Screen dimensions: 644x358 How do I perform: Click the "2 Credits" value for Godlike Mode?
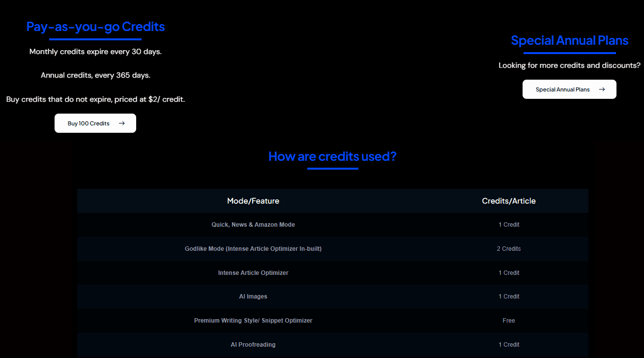(x=509, y=249)
